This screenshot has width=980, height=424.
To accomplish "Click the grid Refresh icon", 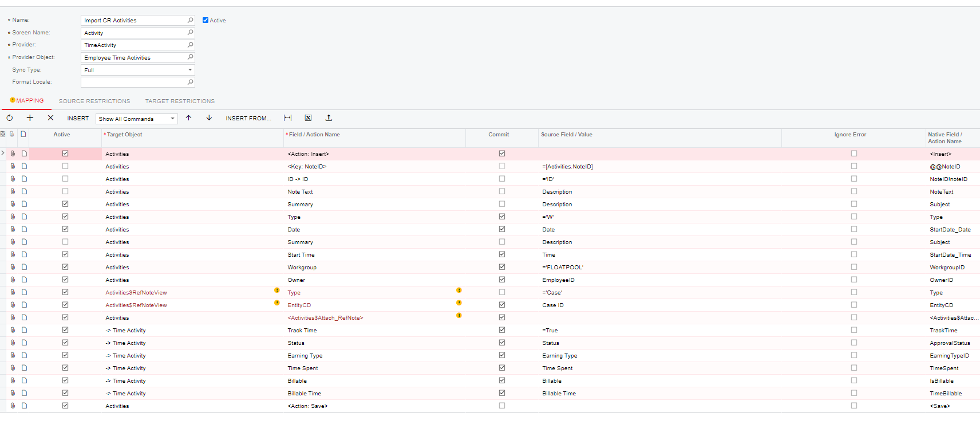I will coord(10,118).
